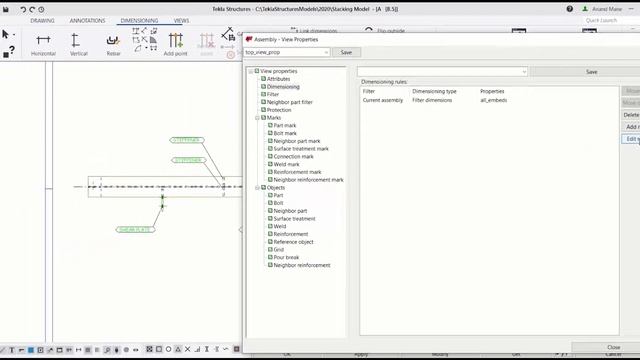Click the user account icon
The width and height of the screenshot is (640, 360).
point(585,9)
